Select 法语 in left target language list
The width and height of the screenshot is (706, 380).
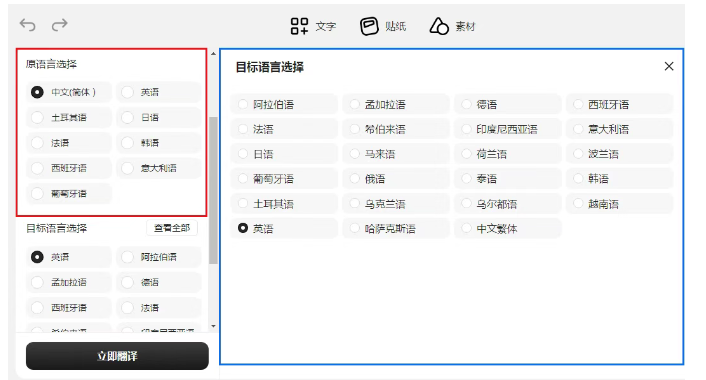158,308
